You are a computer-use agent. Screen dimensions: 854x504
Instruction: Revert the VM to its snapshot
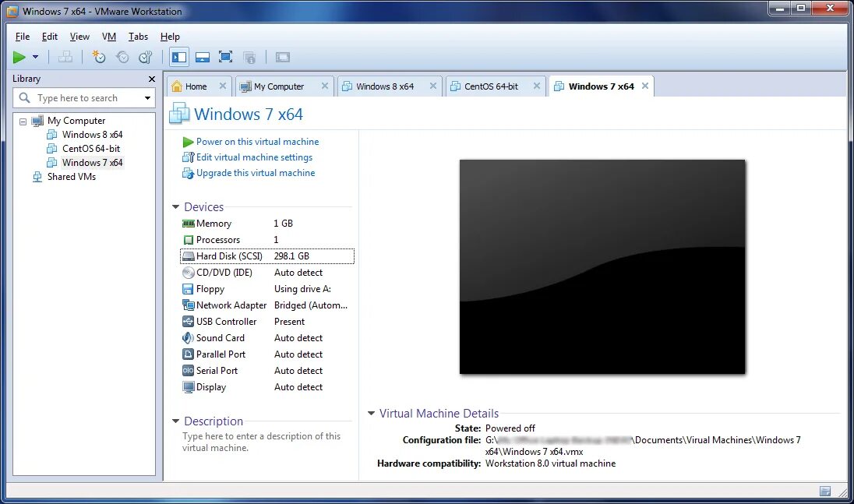click(x=122, y=57)
